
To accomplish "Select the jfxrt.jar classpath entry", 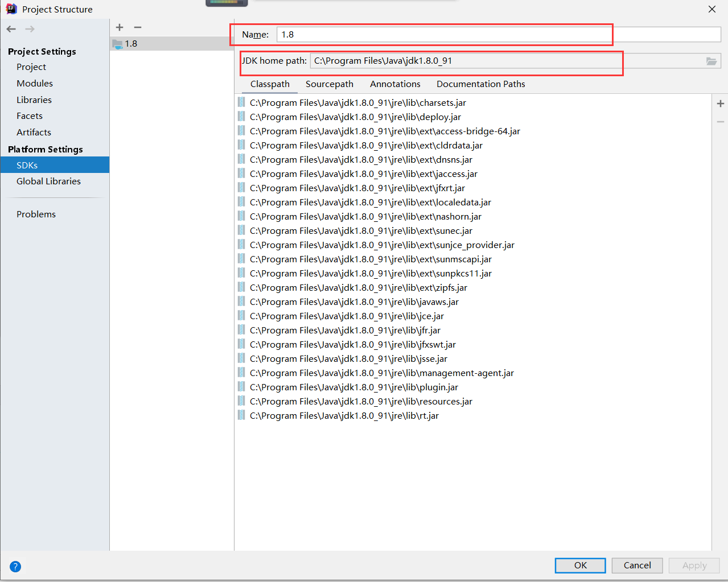I will tap(357, 188).
